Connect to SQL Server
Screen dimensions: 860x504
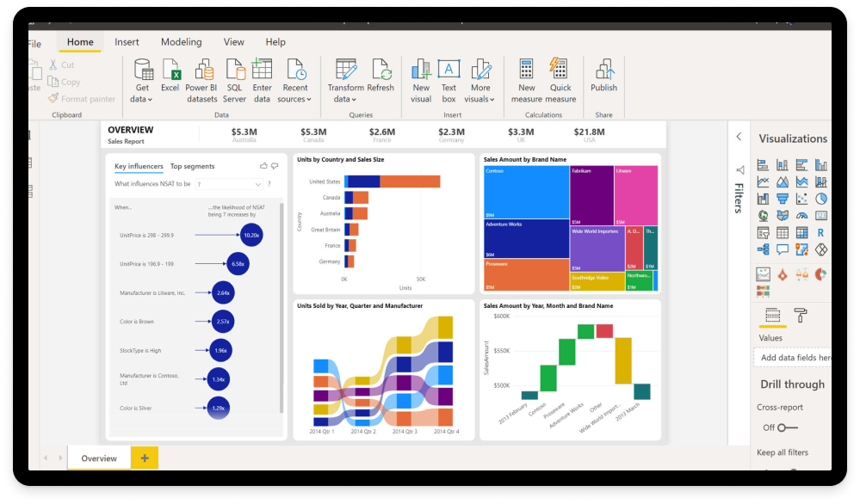[x=234, y=81]
